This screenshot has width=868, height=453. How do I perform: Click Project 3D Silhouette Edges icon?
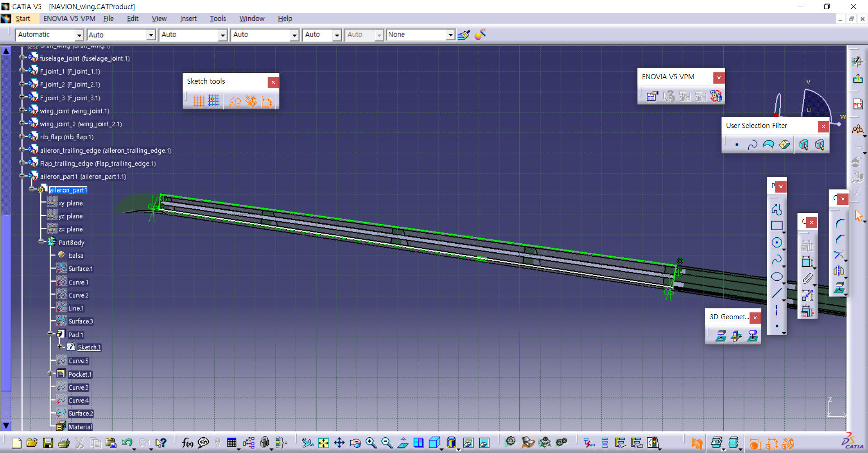pyautogui.click(x=752, y=335)
